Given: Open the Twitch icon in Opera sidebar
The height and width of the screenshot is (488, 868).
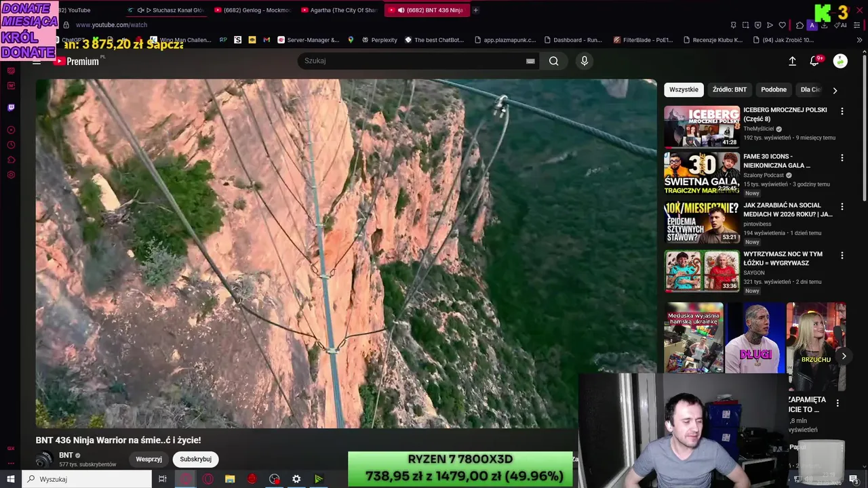Looking at the screenshot, I should pyautogui.click(x=11, y=107).
